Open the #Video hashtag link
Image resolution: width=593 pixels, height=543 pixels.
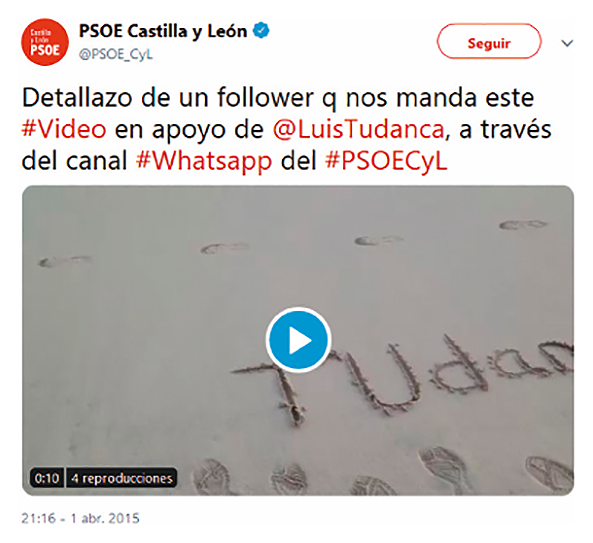pos(64,129)
